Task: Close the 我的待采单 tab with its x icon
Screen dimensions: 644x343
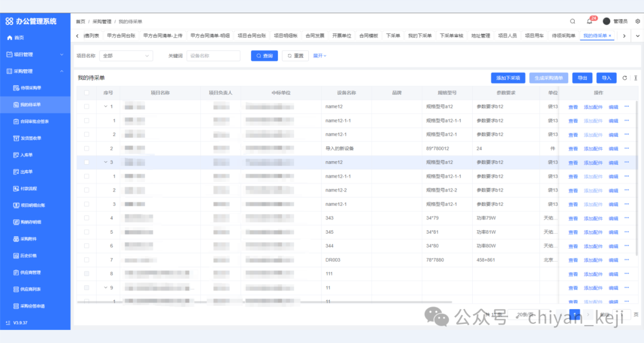Action: click(x=610, y=36)
